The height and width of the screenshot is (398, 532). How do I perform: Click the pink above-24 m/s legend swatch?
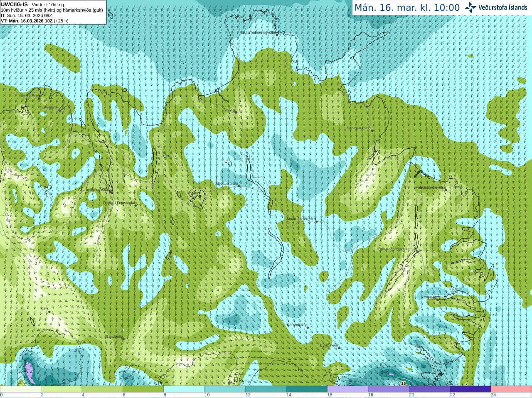512,389
